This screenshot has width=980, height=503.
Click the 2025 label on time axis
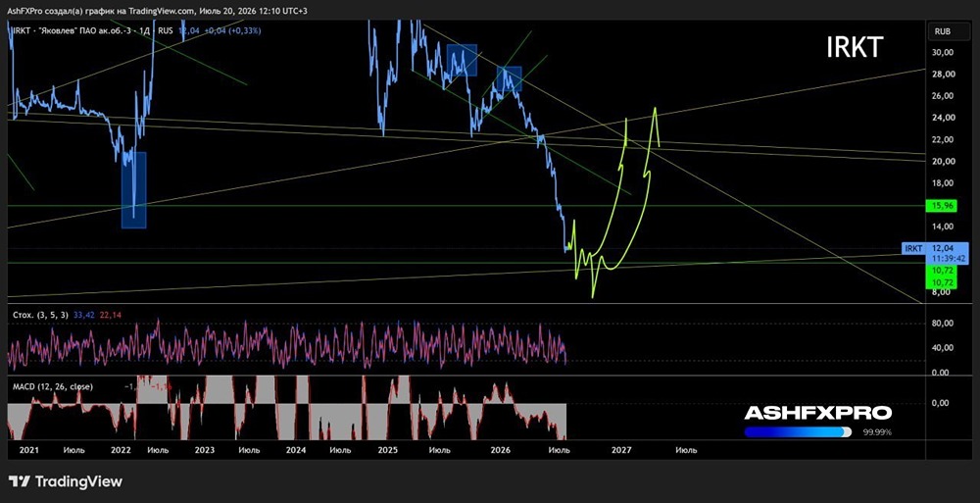coord(388,450)
